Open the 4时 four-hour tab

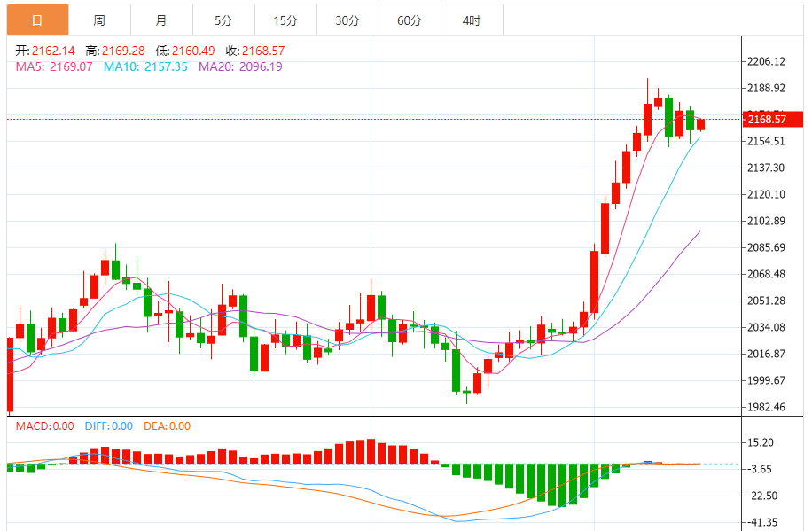472,20
